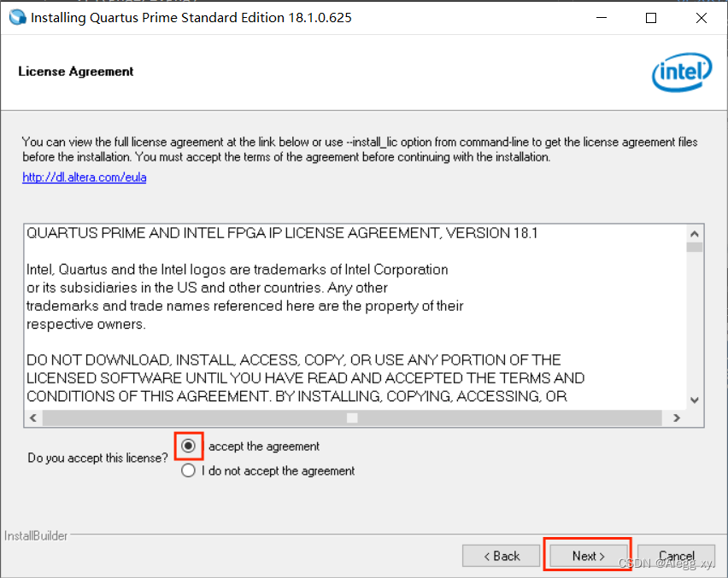
Task: Click license text scroll up arrow
Action: [695, 234]
